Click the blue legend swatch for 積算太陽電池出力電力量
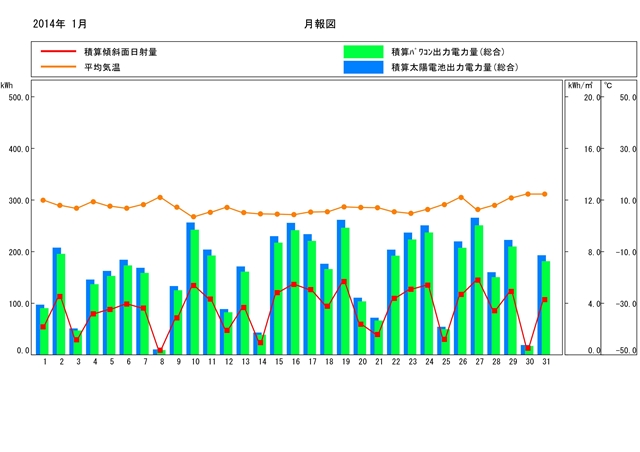This screenshot has height=452, width=640. coord(363,67)
